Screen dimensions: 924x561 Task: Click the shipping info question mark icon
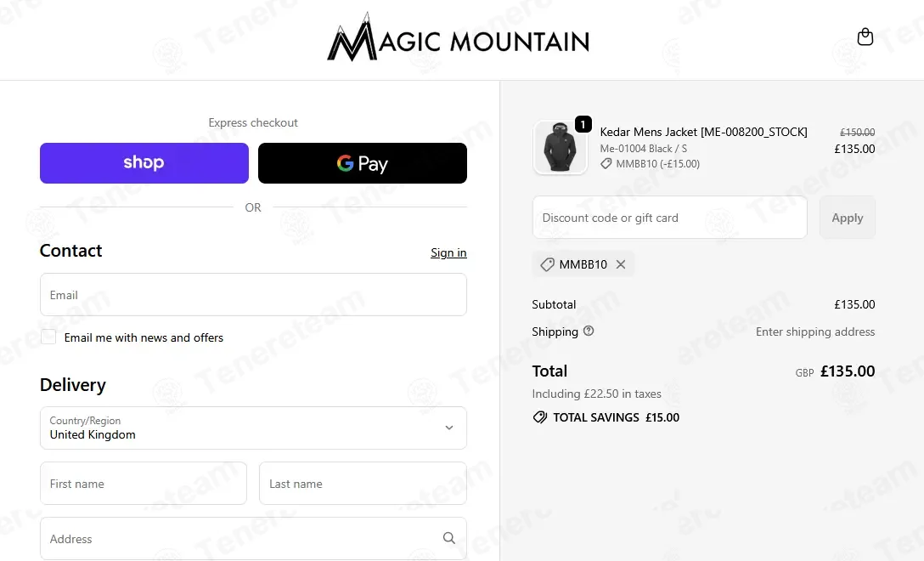click(x=589, y=331)
